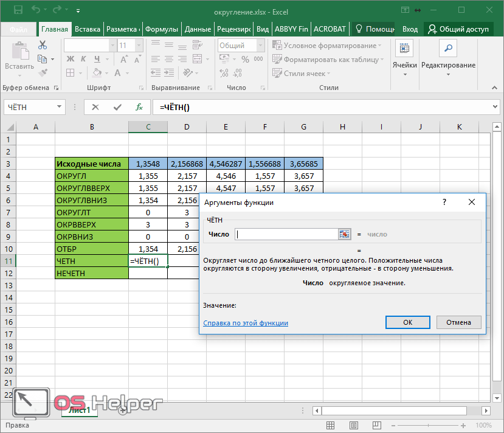
Task: Open the number format dropdown Общий
Action: [x=261, y=46]
